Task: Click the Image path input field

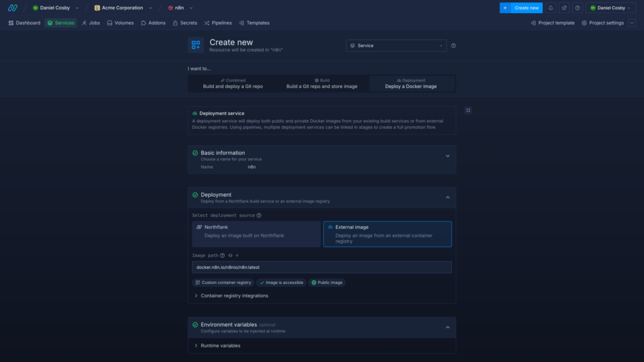Action: [x=321, y=267]
